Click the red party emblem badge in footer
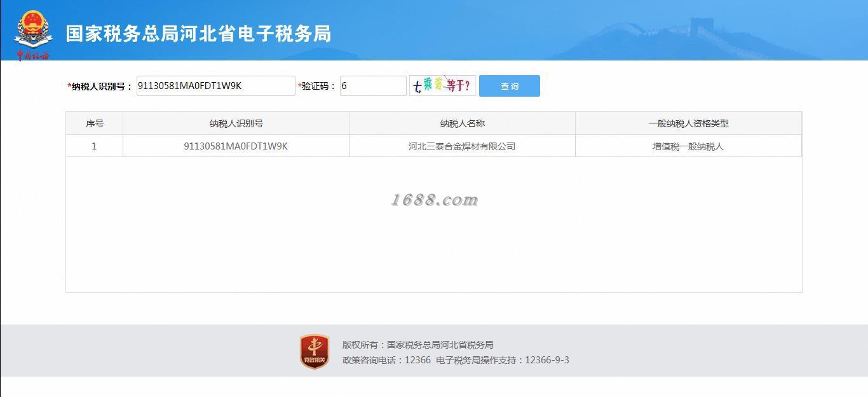Screen dimensions: 868x397 click(x=315, y=352)
